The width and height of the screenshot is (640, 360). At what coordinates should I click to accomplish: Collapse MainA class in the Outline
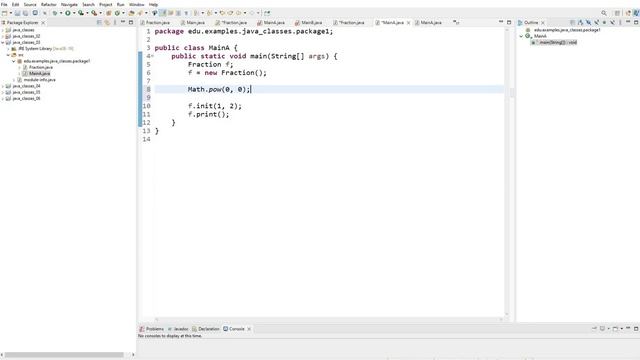point(521,36)
